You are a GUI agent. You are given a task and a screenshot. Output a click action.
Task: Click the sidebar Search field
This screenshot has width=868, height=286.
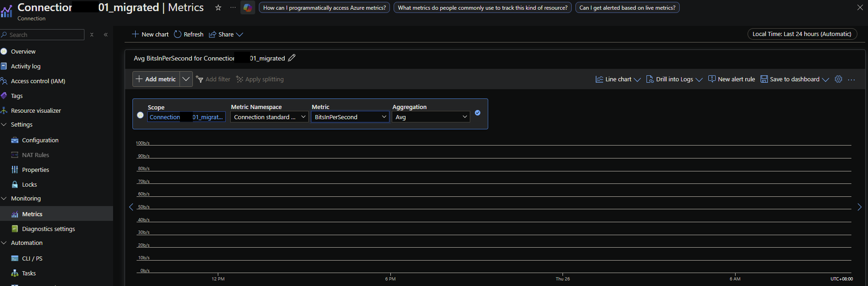pos(42,35)
